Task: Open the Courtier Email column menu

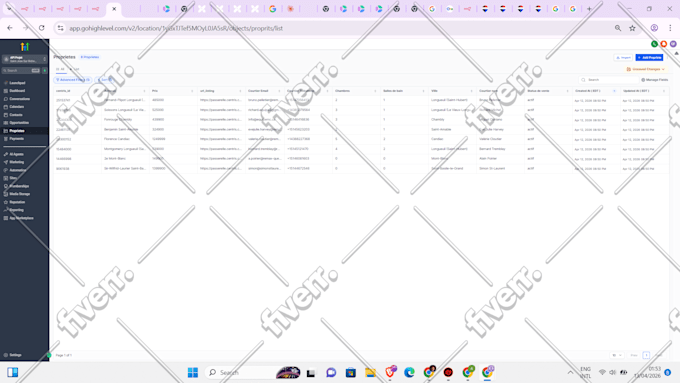Action: pyautogui.click(x=279, y=91)
